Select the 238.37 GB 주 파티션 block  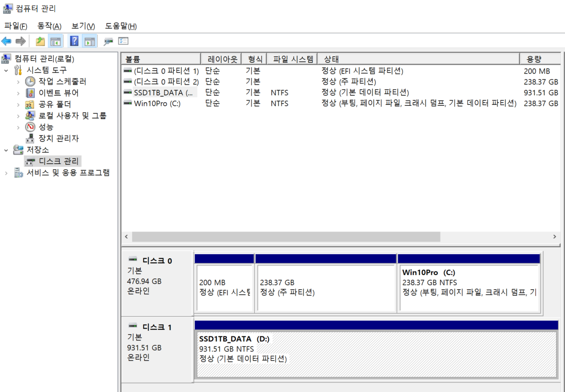click(x=326, y=284)
